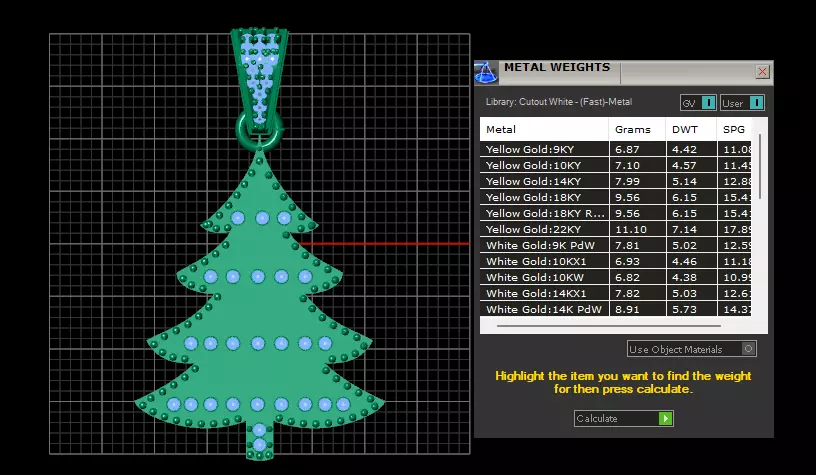Screen dimensions: 816x475
Task: Click the horizontal scrollbar below metals table
Action: click(609, 326)
